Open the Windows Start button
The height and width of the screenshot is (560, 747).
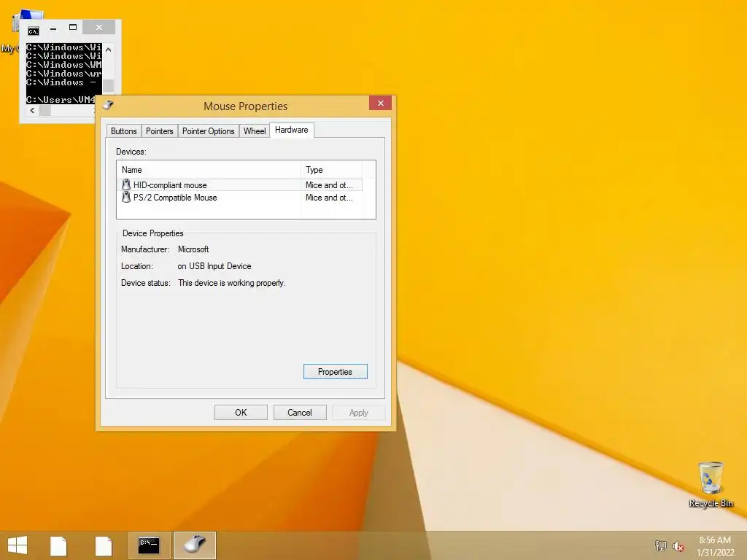(x=18, y=545)
